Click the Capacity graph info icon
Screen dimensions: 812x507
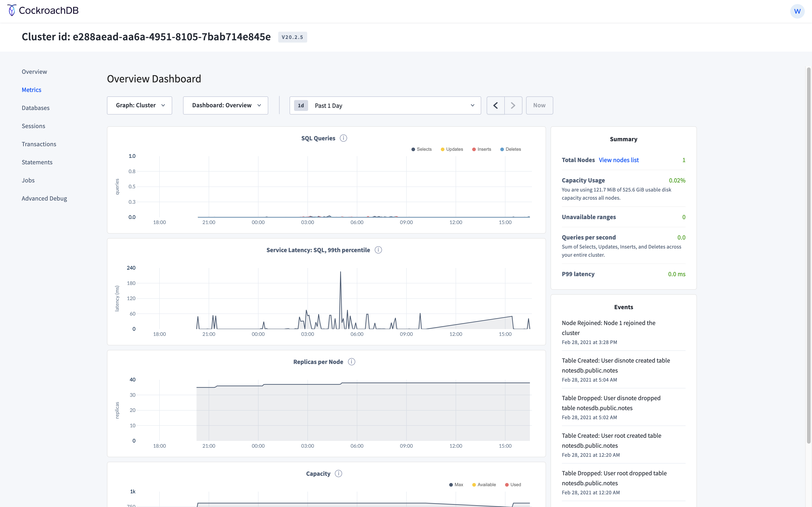(x=338, y=474)
